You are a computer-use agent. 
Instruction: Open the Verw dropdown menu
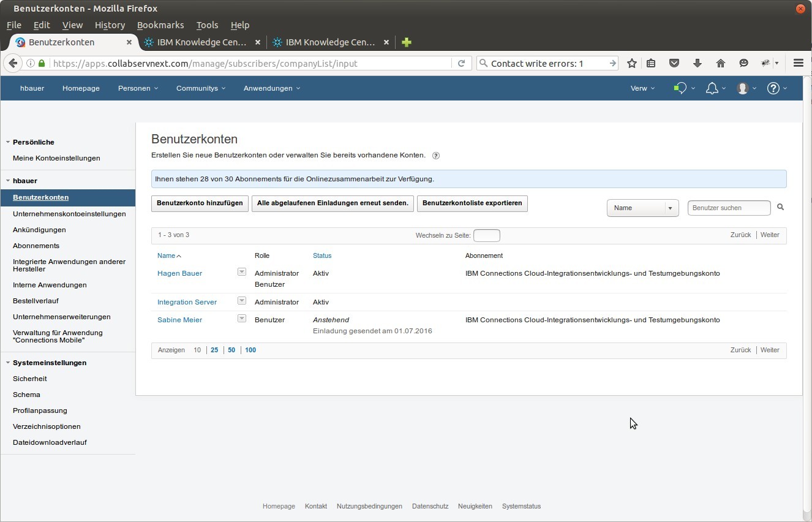(x=642, y=88)
